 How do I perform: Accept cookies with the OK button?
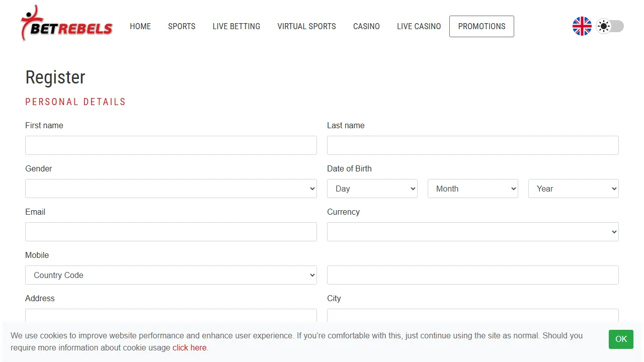(x=621, y=339)
